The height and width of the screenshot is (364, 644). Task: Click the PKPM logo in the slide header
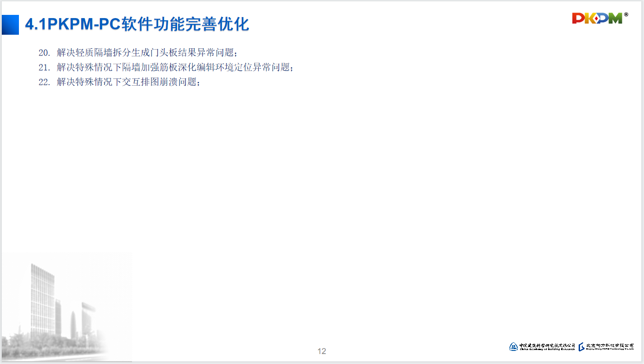(x=600, y=18)
